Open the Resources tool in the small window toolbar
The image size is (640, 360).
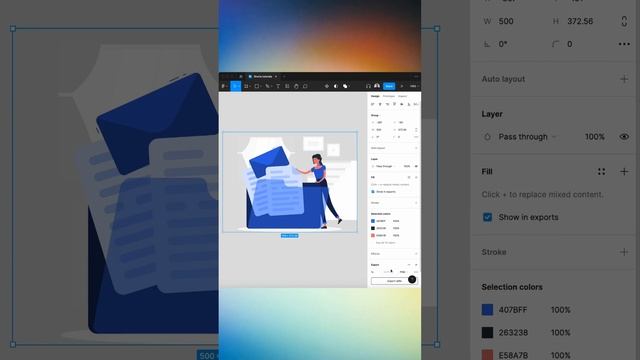coord(287,86)
